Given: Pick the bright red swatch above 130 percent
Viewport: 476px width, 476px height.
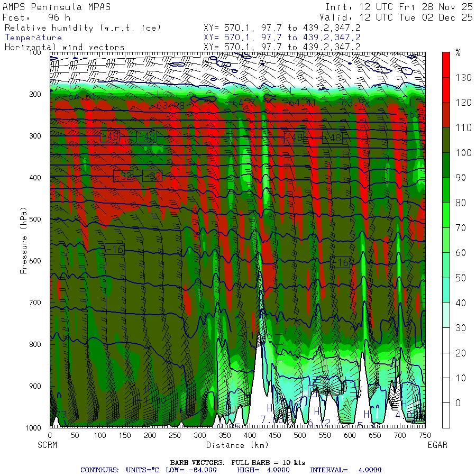Looking at the screenshot, I should 446,65.
